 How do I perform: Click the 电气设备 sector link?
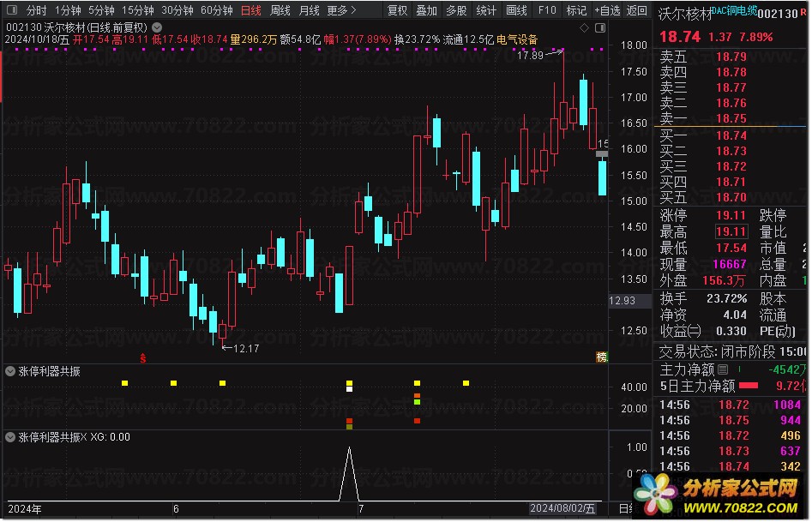tap(517, 39)
